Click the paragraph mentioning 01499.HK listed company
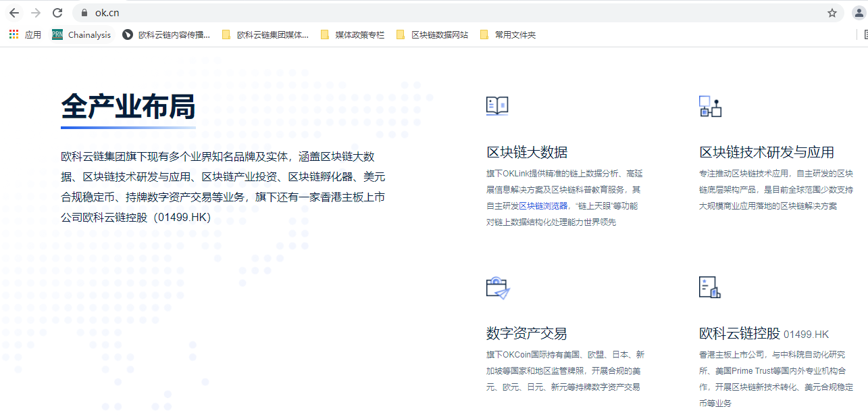Viewport: 868px width, 415px height. point(223,187)
